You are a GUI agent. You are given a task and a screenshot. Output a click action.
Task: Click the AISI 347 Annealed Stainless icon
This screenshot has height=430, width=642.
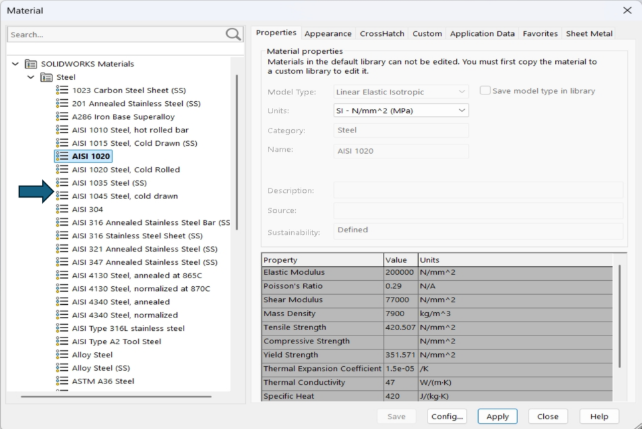pos(62,262)
